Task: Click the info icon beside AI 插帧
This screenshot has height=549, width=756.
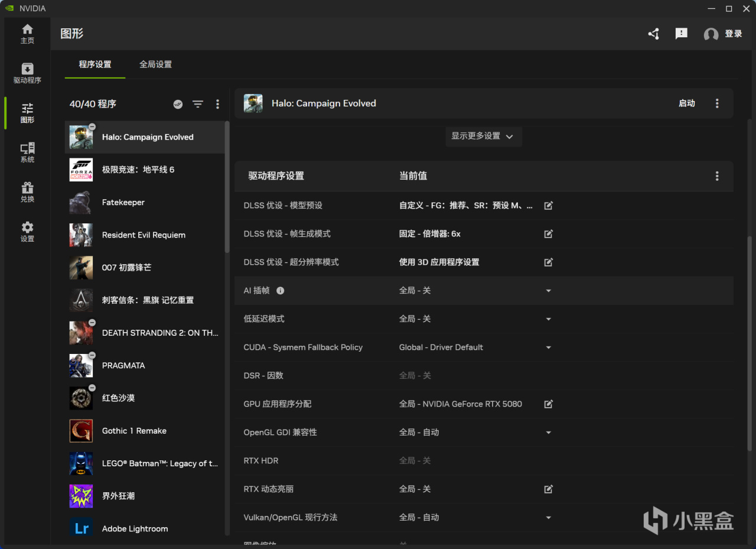Action: click(x=281, y=291)
